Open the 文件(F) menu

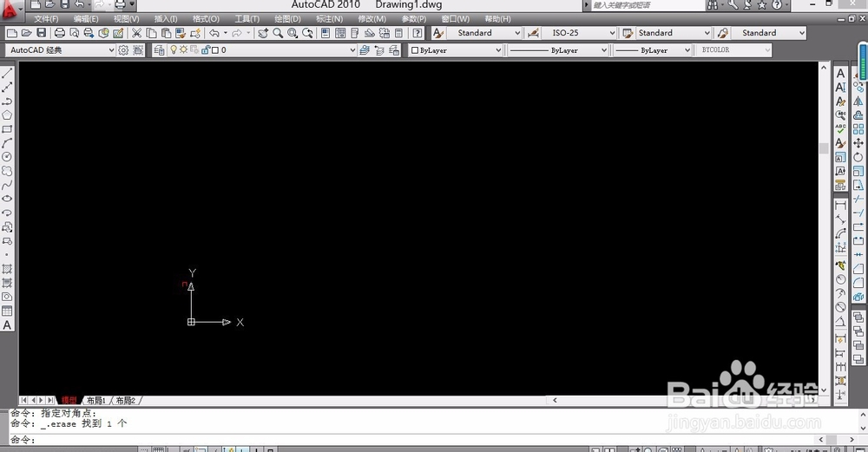point(46,19)
